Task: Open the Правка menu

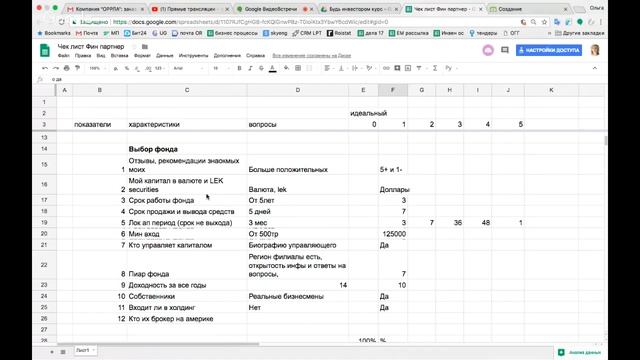Action: (x=83, y=56)
